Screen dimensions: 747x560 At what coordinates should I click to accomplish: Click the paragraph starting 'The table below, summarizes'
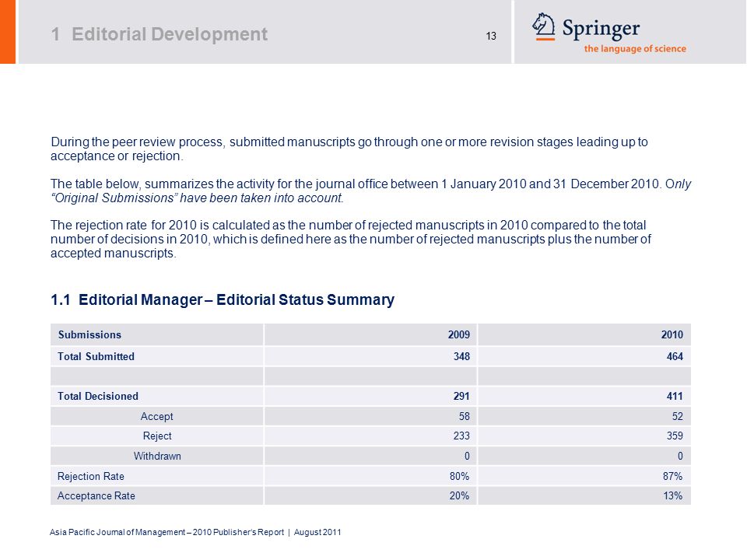[x=370, y=191]
